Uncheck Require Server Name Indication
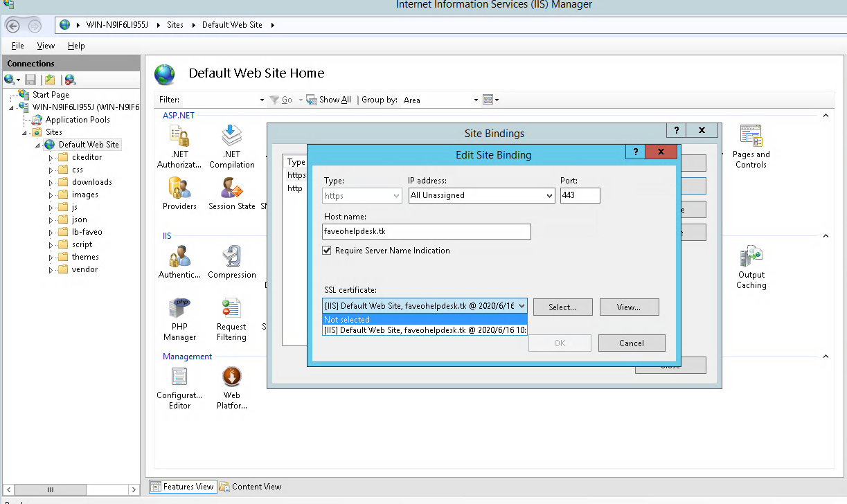 tap(327, 251)
